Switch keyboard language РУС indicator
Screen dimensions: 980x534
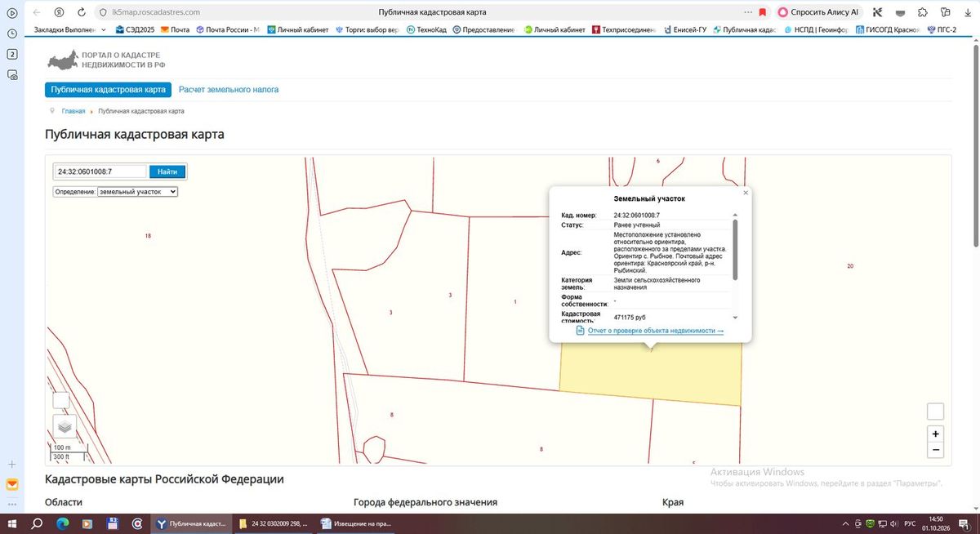(x=911, y=523)
